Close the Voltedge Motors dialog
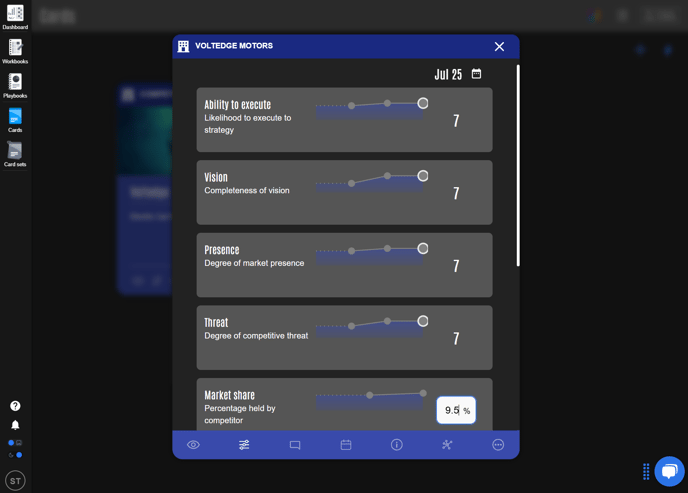 pos(499,46)
